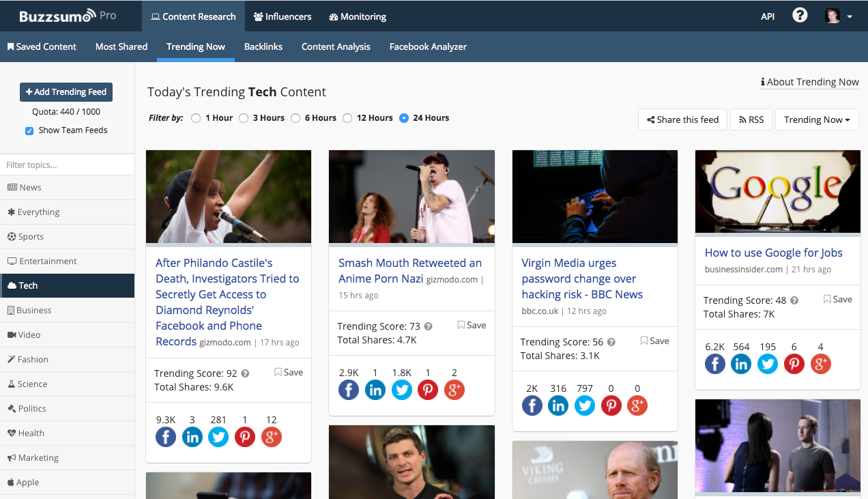The image size is (868, 499).
Task: Share Smash Mouth article on Facebook
Action: (349, 390)
